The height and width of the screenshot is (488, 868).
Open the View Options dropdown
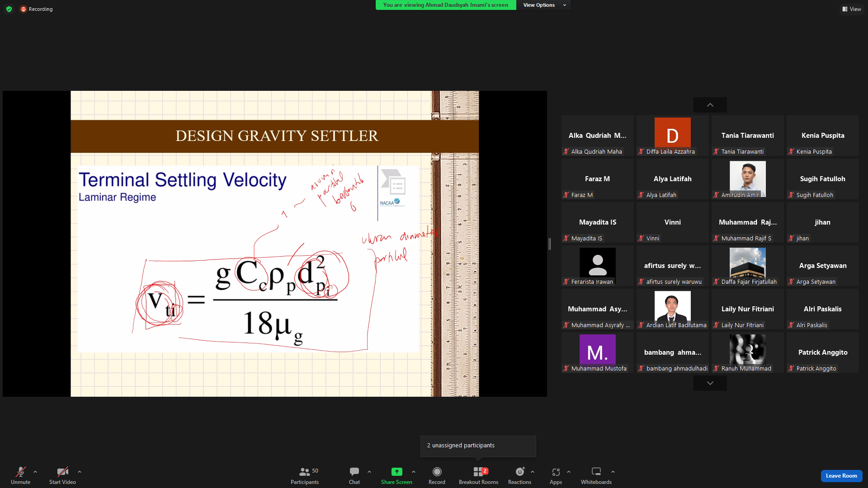544,5
